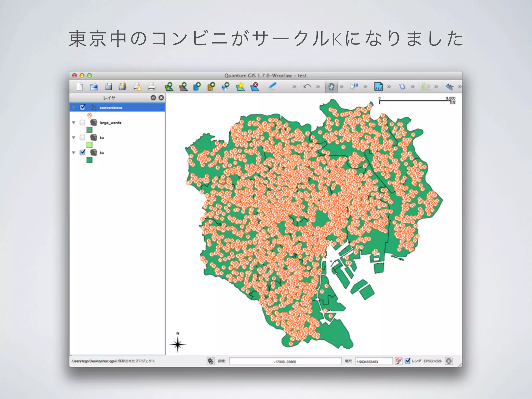The image size is (532, 399).
Task: Click the float panel button in Layers header
Action: (153, 98)
